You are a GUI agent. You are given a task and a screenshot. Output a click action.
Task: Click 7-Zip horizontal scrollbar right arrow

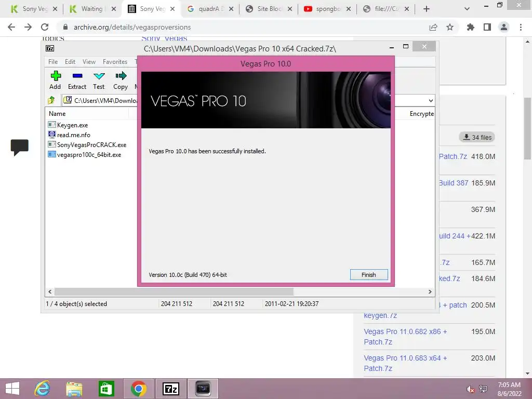pos(430,291)
